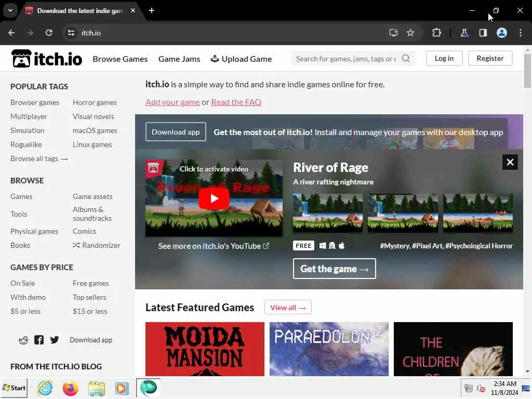532x399 pixels.
Task: Open the tab search dropdown arrow
Action: [x=10, y=10]
